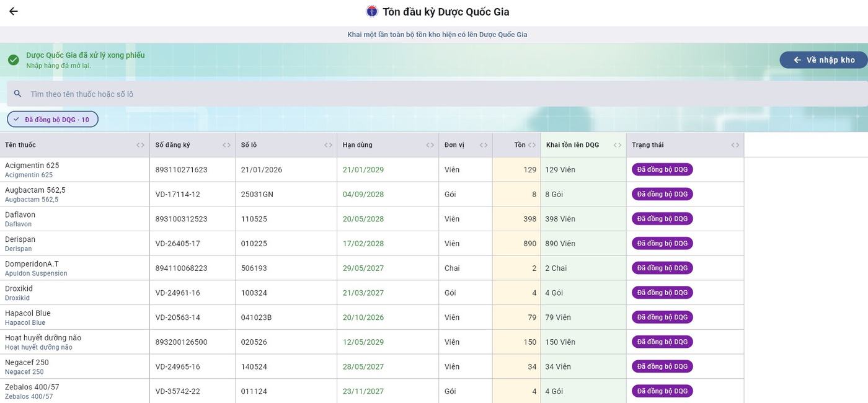Image resolution: width=868 pixels, height=403 pixels.
Task: Click the resize arrows icon in 'Hạn dùng' header
Action: coord(430,145)
